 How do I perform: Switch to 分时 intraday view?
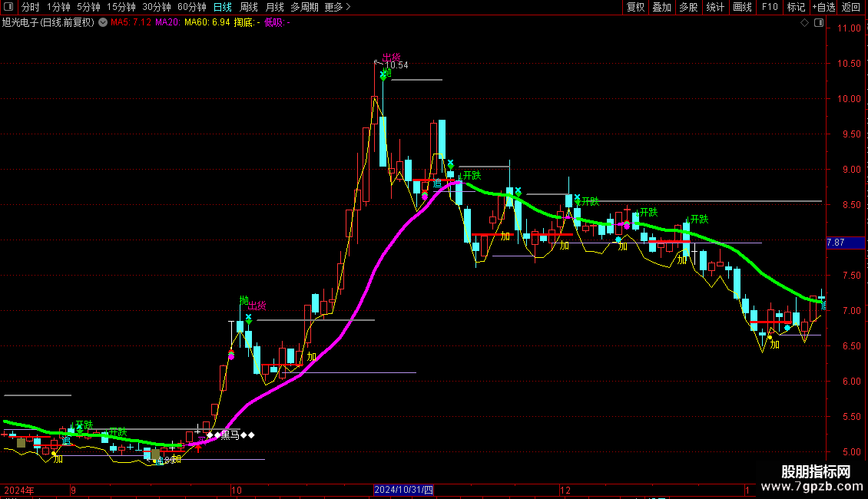pos(31,7)
